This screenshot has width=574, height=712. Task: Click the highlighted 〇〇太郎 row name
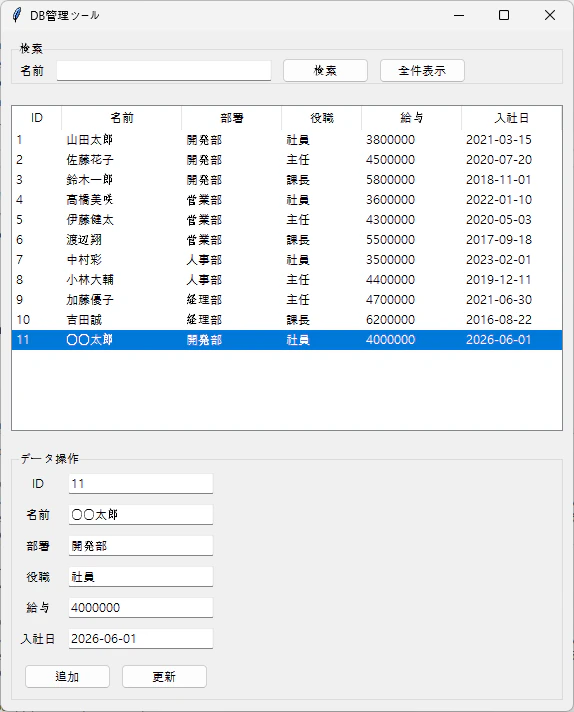click(89, 340)
